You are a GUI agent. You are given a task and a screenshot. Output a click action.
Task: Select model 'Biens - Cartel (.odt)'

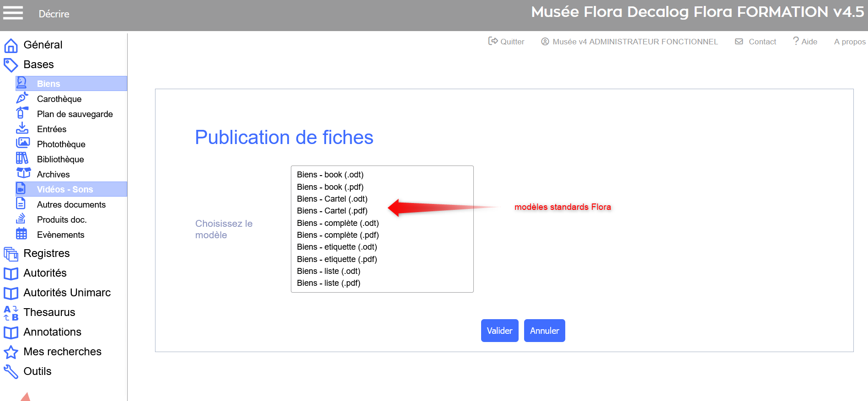pyautogui.click(x=382, y=199)
